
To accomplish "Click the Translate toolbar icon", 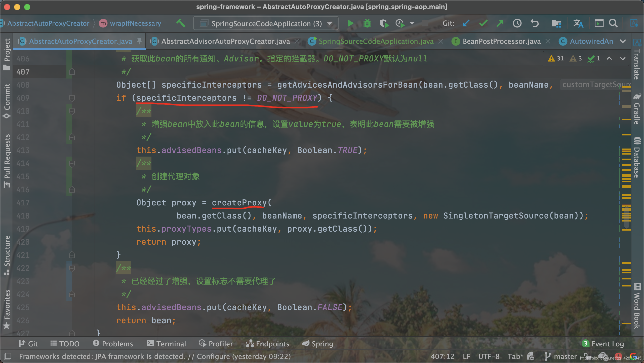I will [x=578, y=23].
